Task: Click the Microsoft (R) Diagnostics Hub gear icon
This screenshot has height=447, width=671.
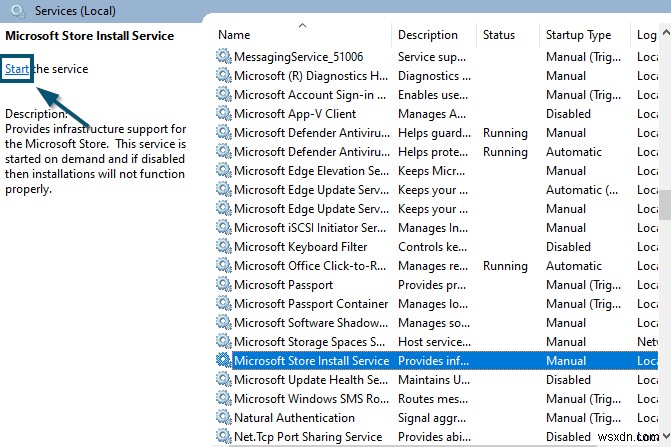Action: coord(224,76)
